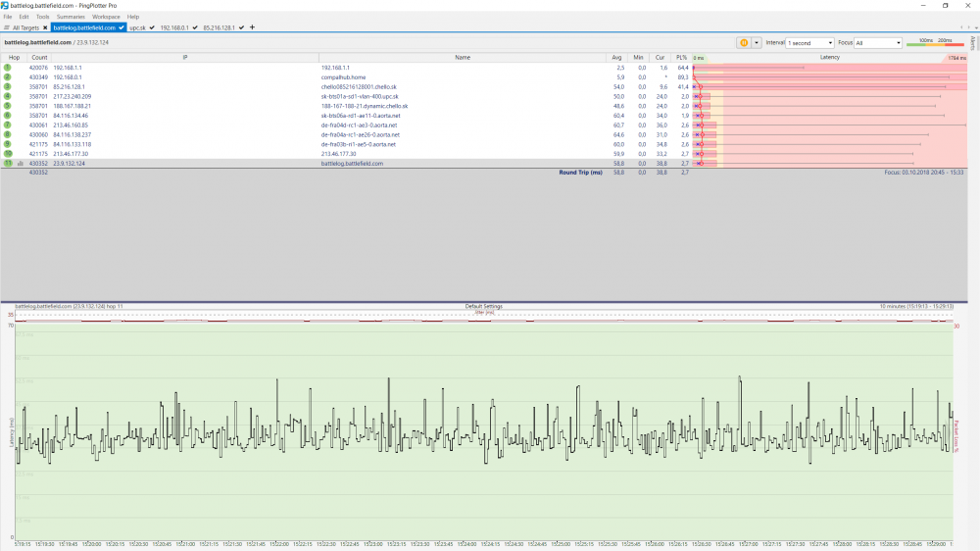Screen dimensions: 980x551
Task: Click the IP column header
Action: pyautogui.click(x=185, y=58)
